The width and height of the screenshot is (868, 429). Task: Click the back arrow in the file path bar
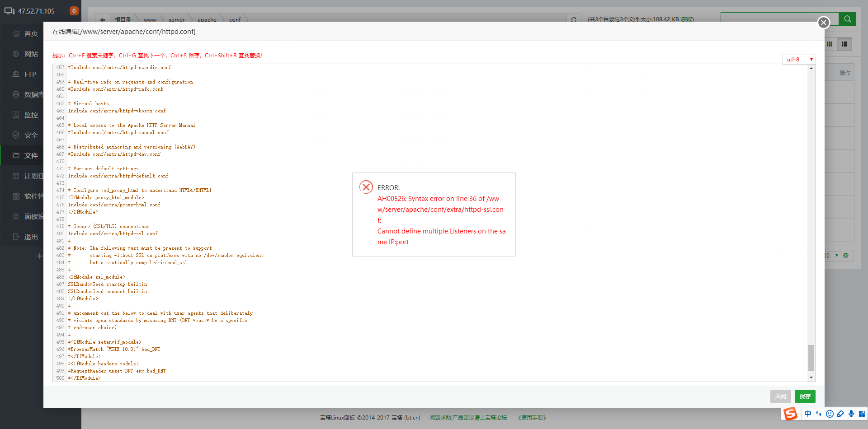coord(103,19)
